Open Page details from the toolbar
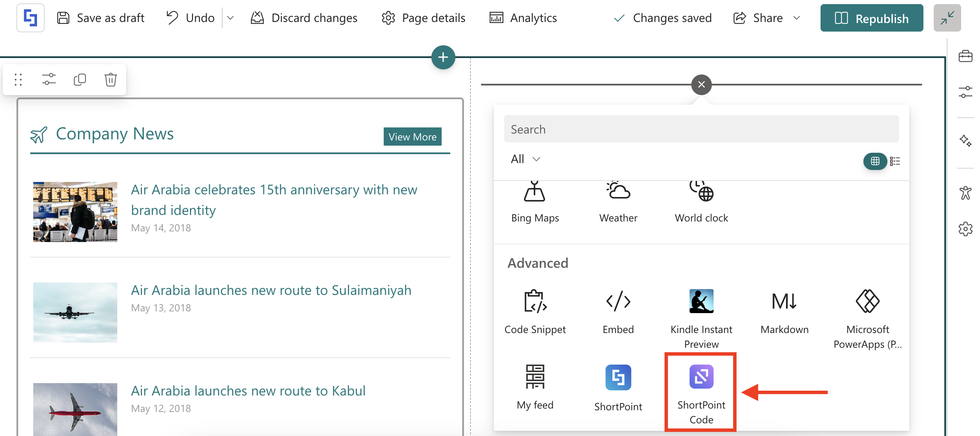 click(x=423, y=18)
